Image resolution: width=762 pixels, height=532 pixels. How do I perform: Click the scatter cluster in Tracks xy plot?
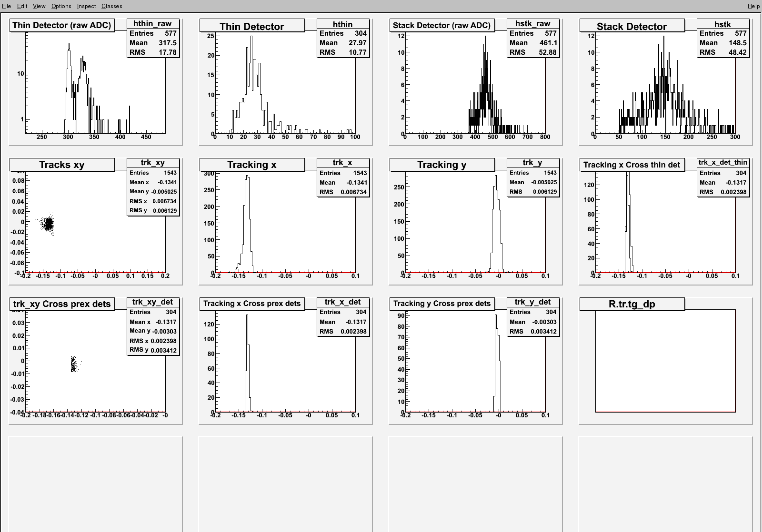[48, 223]
